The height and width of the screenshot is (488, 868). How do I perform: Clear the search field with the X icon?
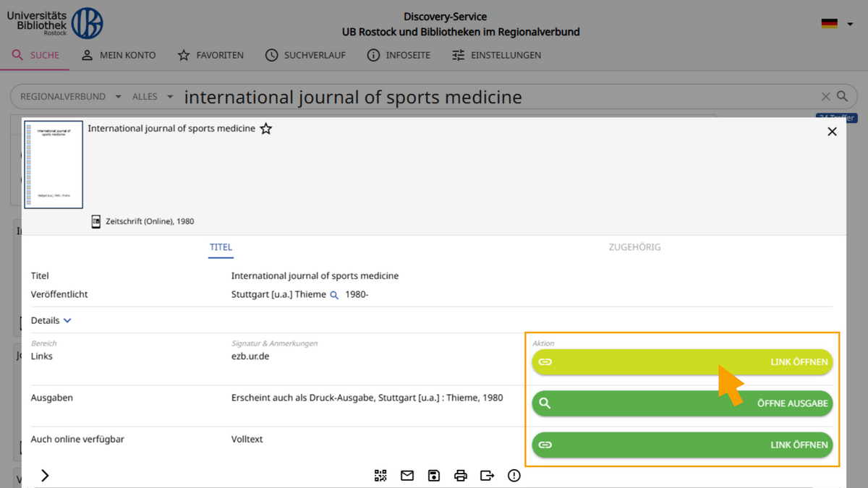click(x=825, y=96)
